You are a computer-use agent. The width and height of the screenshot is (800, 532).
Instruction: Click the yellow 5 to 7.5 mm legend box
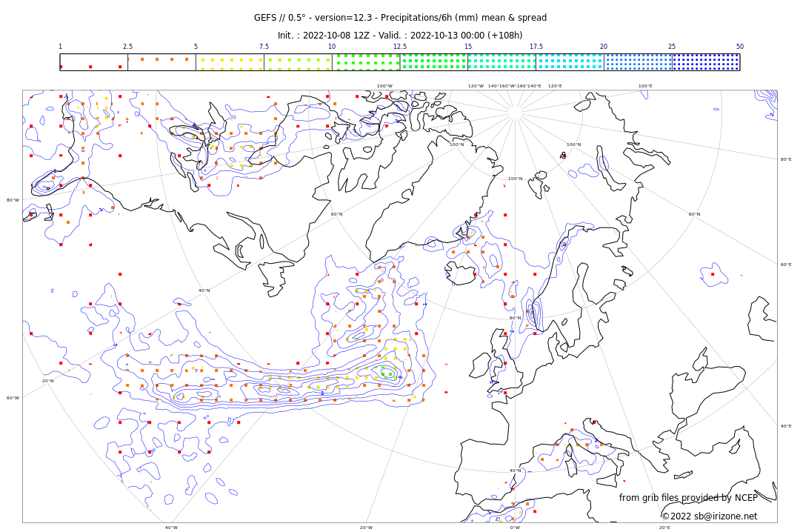pos(230,62)
